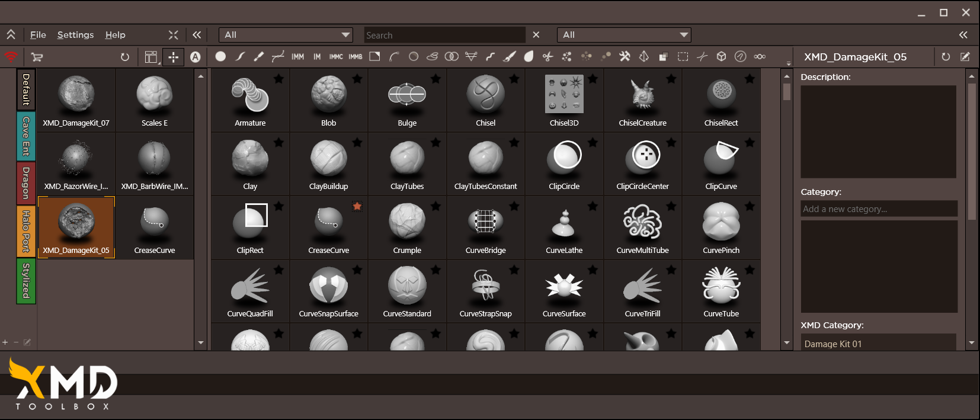
Task: Click the Add a new category field
Action: tap(879, 209)
